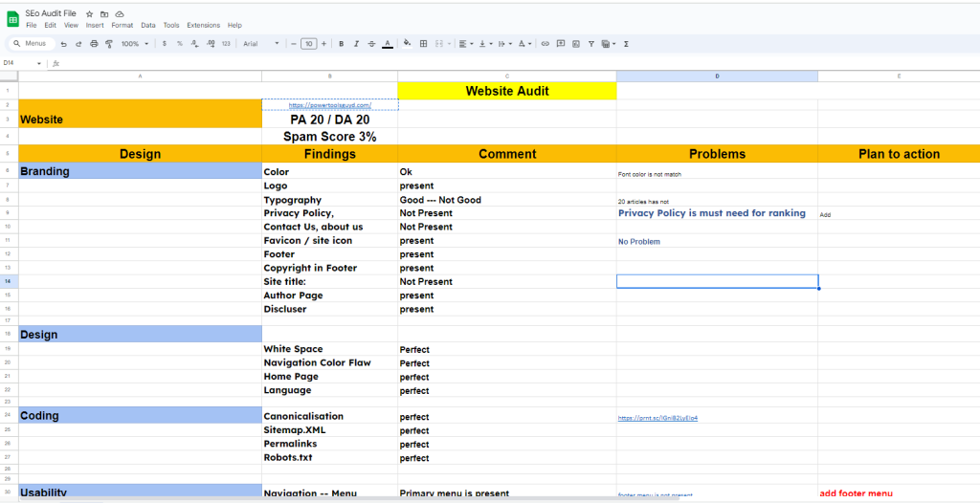This screenshot has height=503, width=980.
Task: Click the font size input field
Action: 308,44
